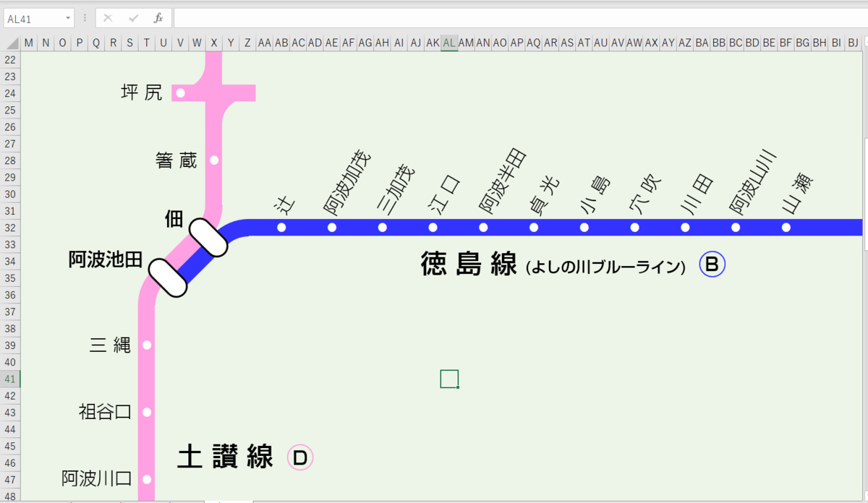868x503 pixels.
Task: Click the 佃 white oval station marker
Action: (208, 237)
